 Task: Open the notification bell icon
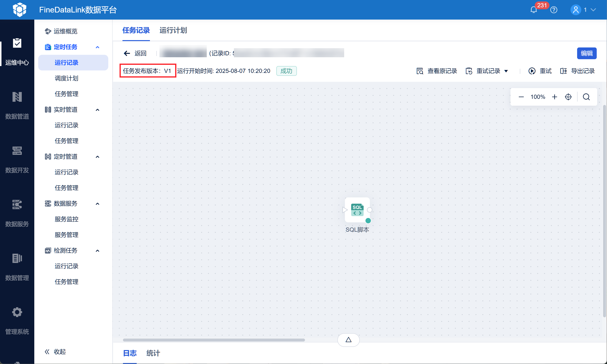533,10
